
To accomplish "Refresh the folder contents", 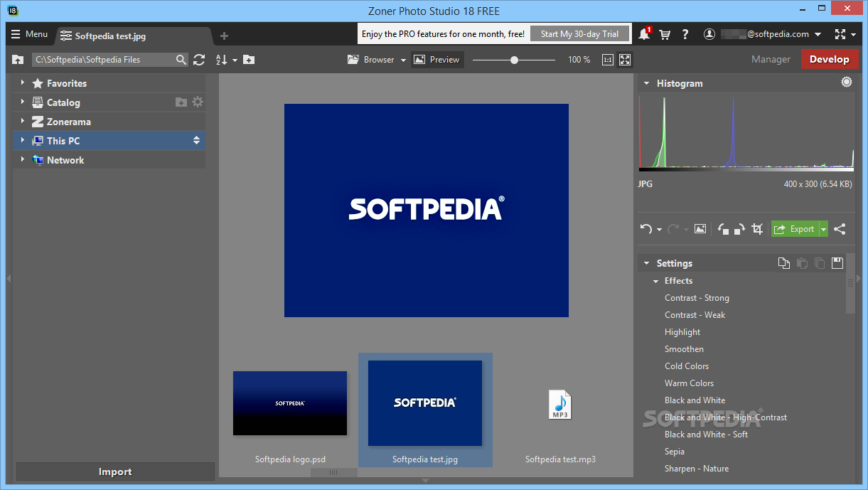I will 199,60.
